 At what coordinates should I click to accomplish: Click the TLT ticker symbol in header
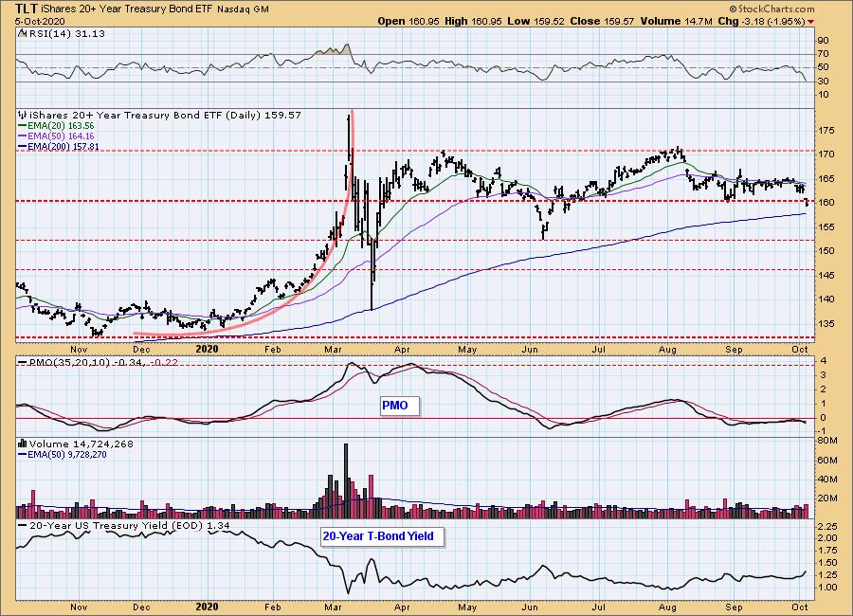tap(27, 9)
